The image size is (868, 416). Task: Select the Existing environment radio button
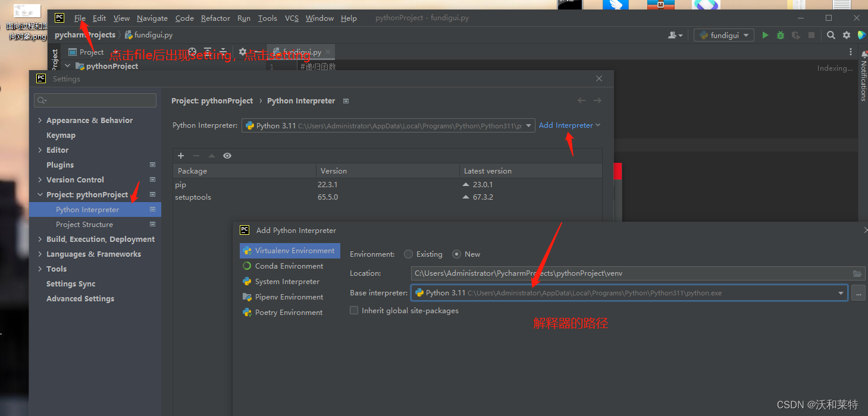point(408,254)
